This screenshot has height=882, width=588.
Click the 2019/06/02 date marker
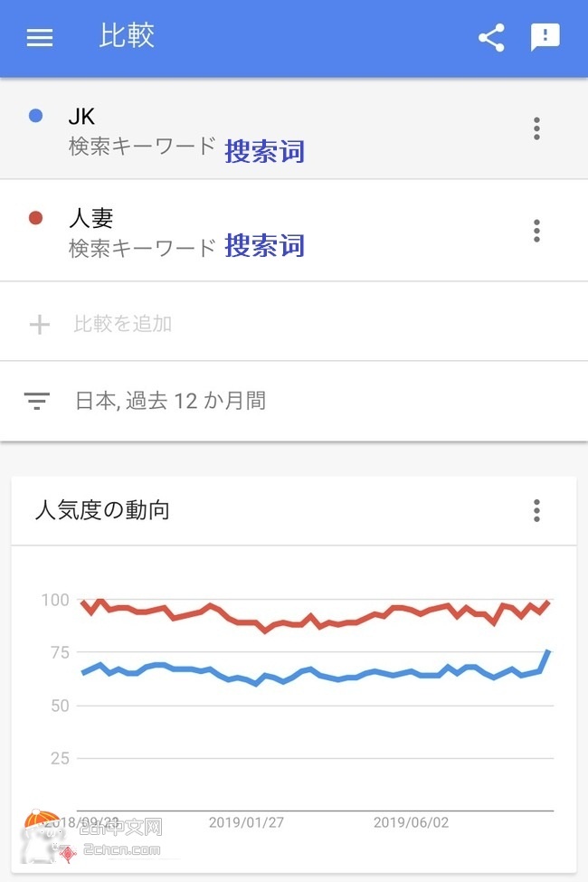coord(411,822)
